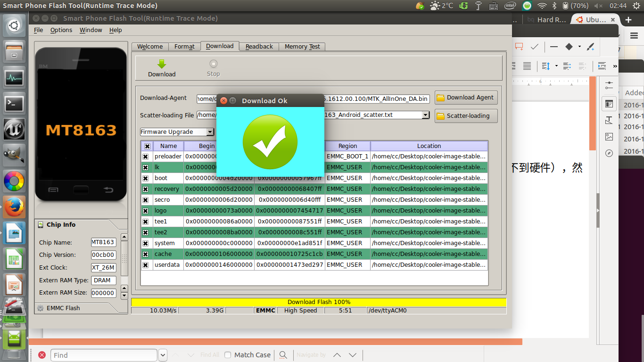Show more Writer toolbar buttons chevron
This screenshot has width=644, height=362.
(614, 66)
